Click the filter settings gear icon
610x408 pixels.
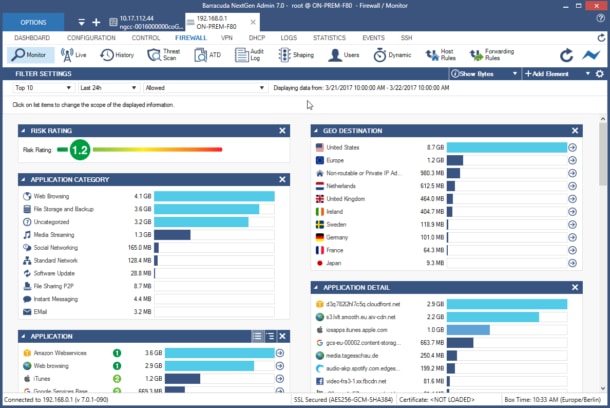point(599,74)
